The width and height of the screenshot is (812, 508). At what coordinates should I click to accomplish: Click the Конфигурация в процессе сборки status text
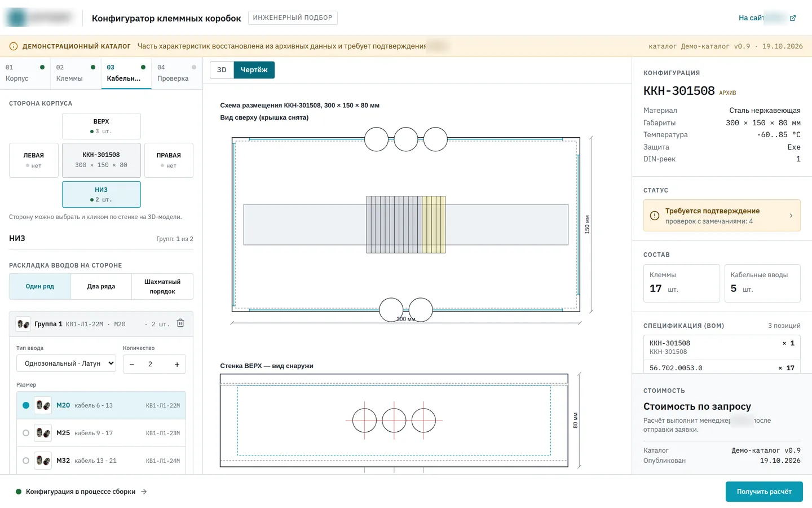click(81, 492)
